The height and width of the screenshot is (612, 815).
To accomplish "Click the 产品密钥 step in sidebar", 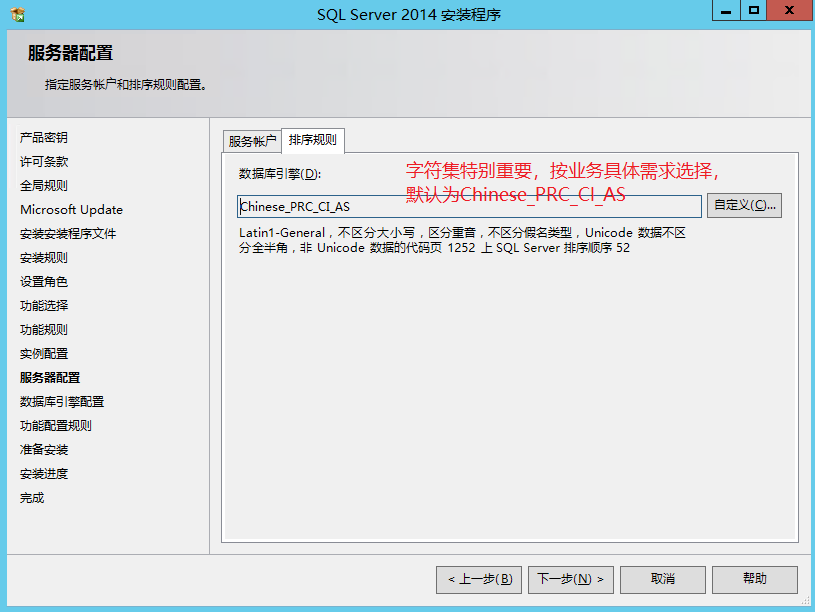I will (x=44, y=138).
